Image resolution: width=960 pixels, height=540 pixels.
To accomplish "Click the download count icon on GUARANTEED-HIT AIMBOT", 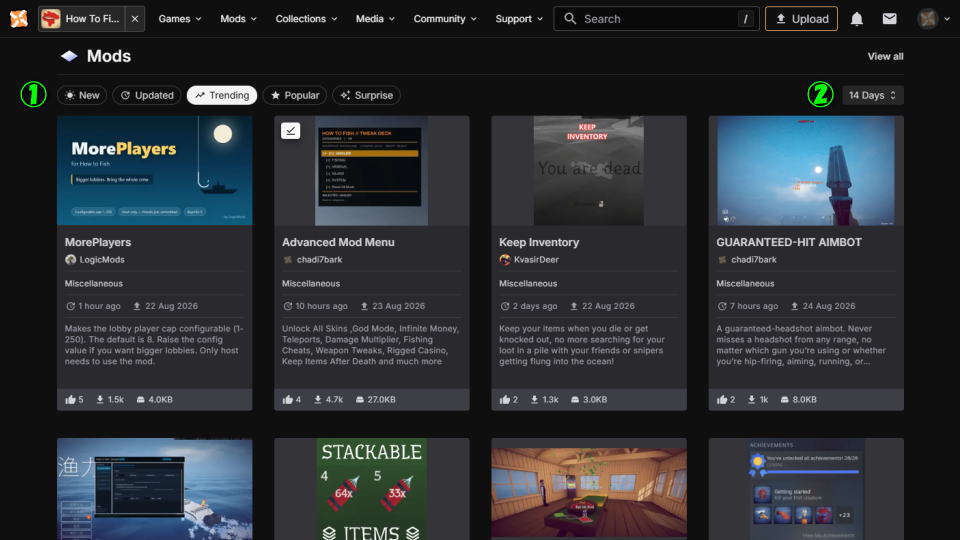I will [x=751, y=400].
